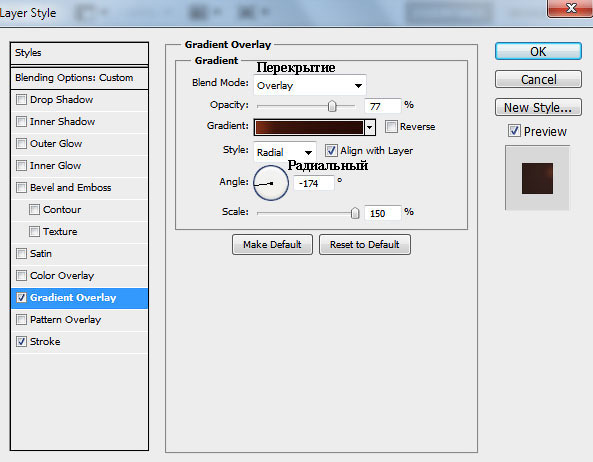Close the Layer Style dialog
The height and width of the screenshot is (462, 593).
(x=570, y=8)
